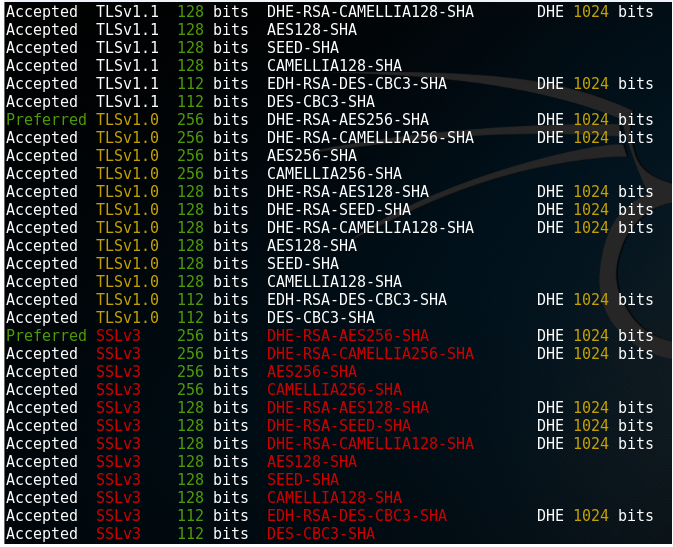Click Accepted on the TLSv1.0 CAMELLIA256-SHA row

click(x=42, y=174)
